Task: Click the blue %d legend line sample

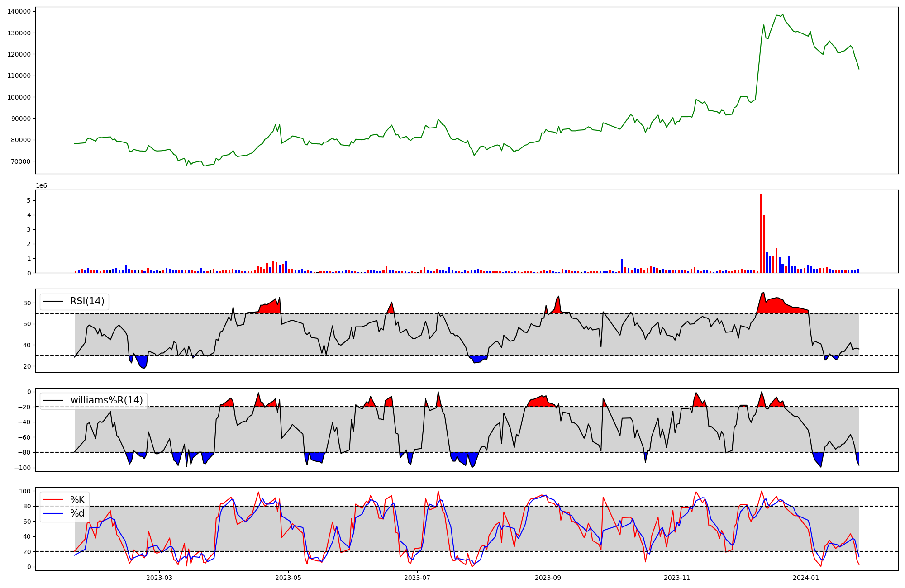Action: (54, 513)
